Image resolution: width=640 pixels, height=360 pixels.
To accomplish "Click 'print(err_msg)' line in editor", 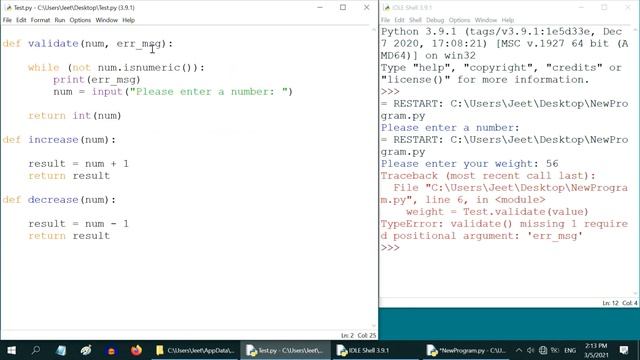I will (x=97, y=80).
